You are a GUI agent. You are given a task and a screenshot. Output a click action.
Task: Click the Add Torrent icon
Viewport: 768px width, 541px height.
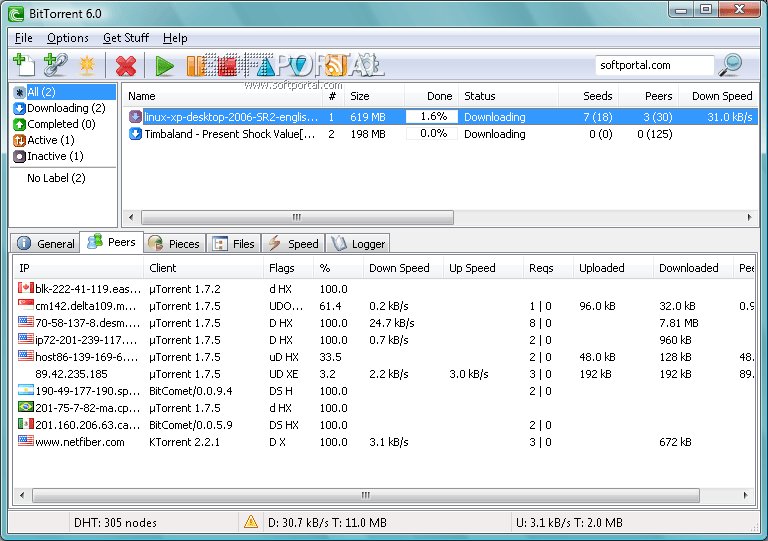point(24,65)
